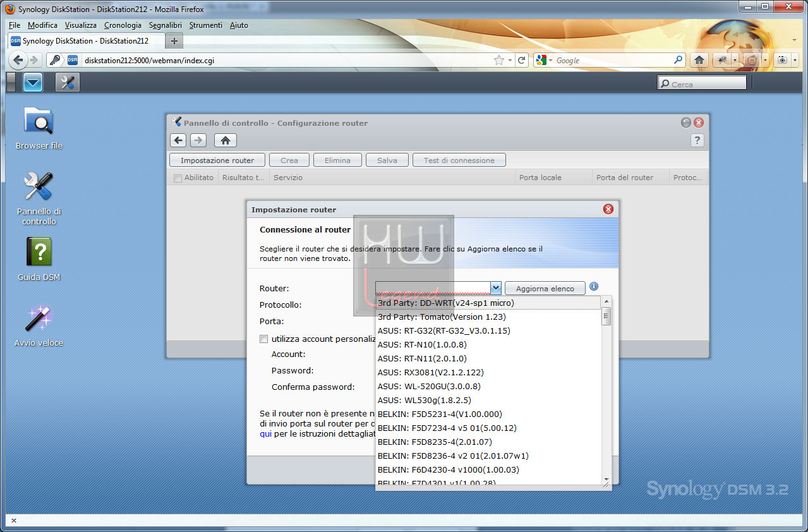Click the DSM site identity icon
808x532 pixels.
(72, 61)
